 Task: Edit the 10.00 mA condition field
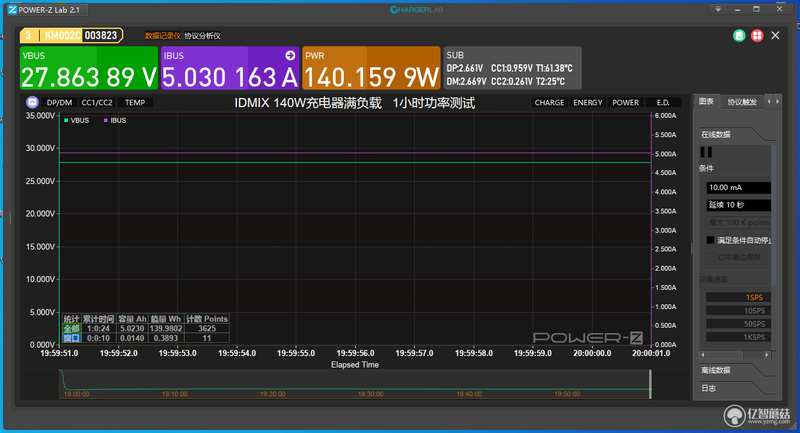[738, 188]
